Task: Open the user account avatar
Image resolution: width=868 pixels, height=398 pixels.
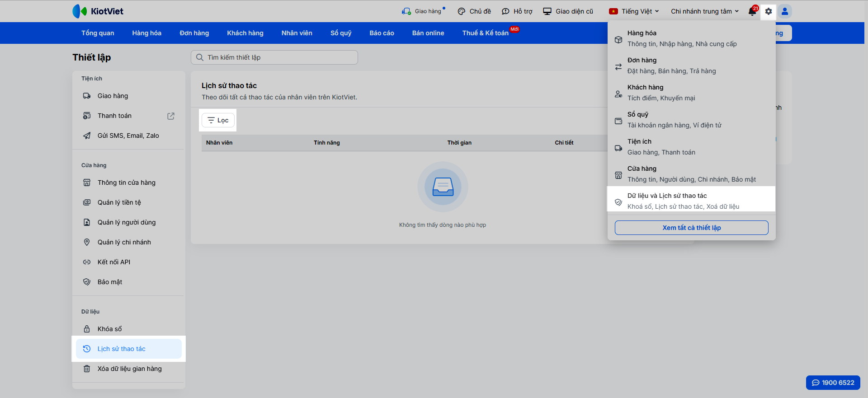Action: tap(785, 11)
